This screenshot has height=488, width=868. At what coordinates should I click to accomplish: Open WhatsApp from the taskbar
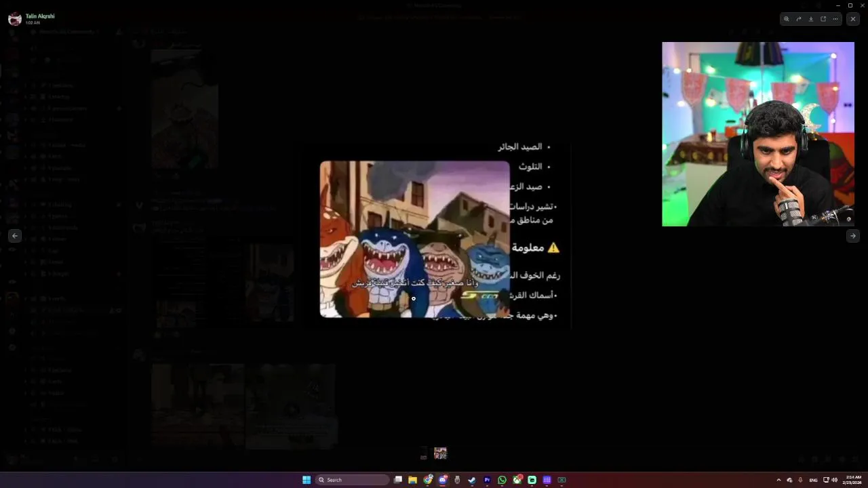[x=502, y=480]
